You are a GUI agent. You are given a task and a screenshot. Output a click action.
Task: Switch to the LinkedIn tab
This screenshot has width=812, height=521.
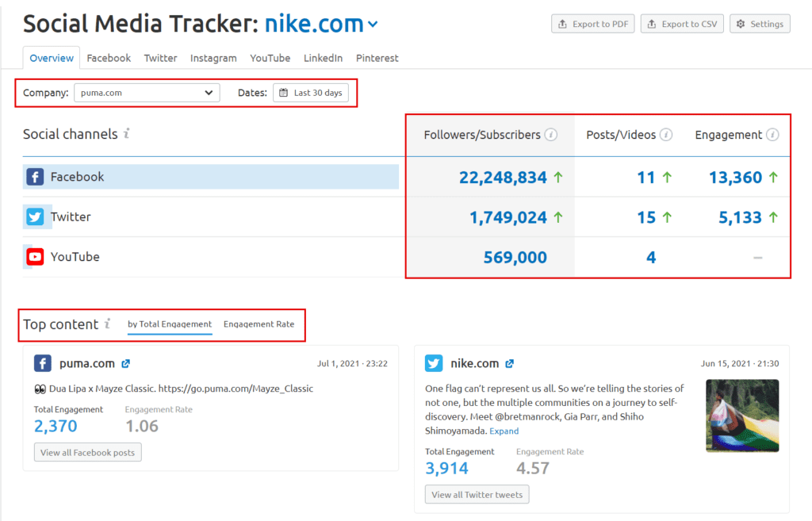(x=324, y=58)
